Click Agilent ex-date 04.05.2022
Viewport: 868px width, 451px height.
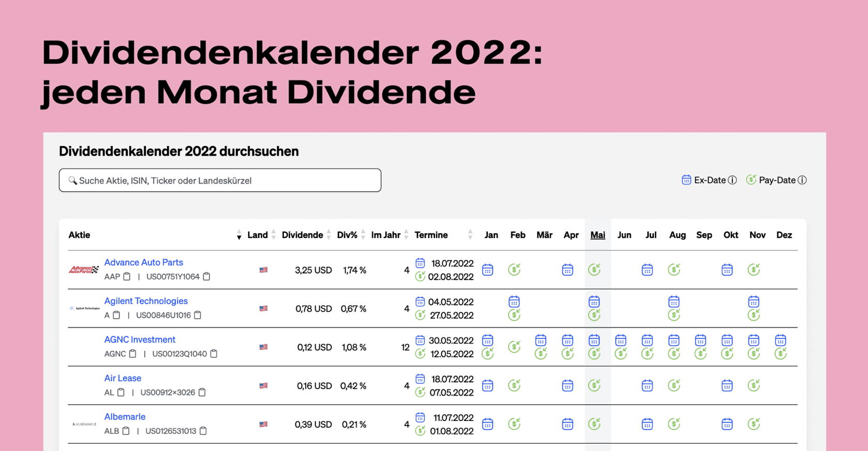tap(451, 302)
